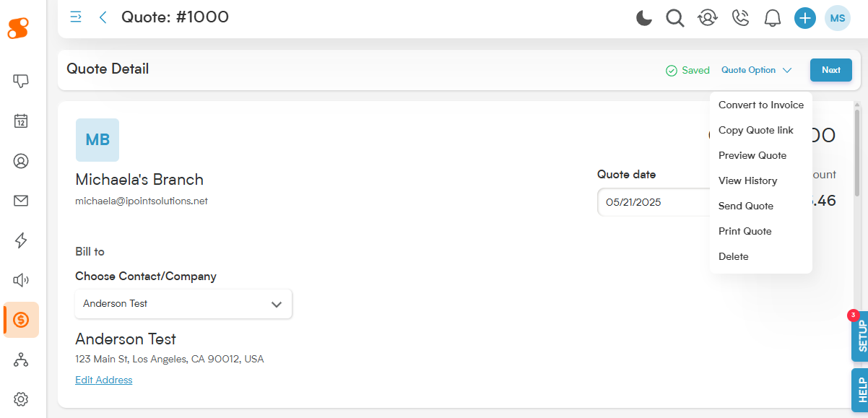Open Contacts person icon in sidebar
This screenshot has height=418, width=868.
click(21, 161)
